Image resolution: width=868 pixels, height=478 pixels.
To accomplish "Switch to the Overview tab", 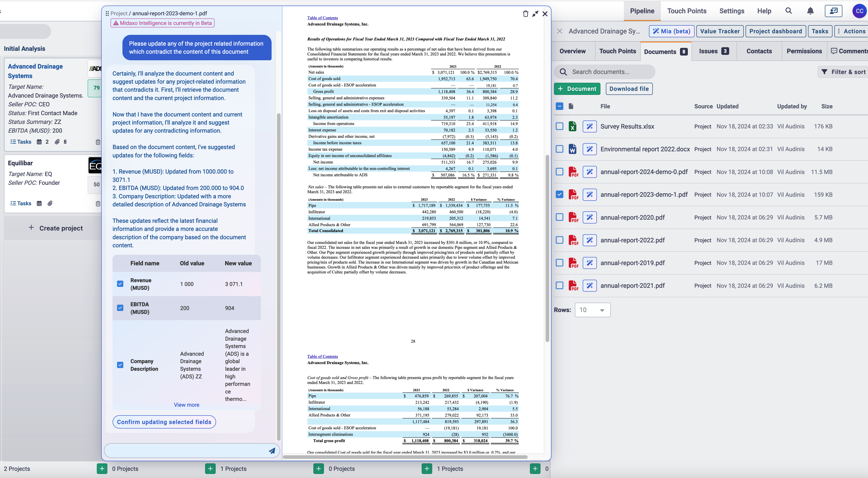I will (572, 51).
